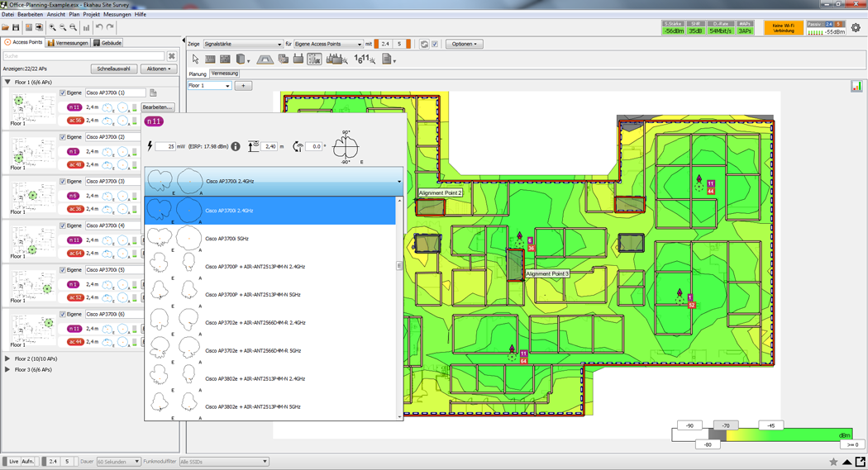The height and width of the screenshot is (470, 868).
Task: Toggle checkbox next to the refresh icon
Action: [x=435, y=44]
